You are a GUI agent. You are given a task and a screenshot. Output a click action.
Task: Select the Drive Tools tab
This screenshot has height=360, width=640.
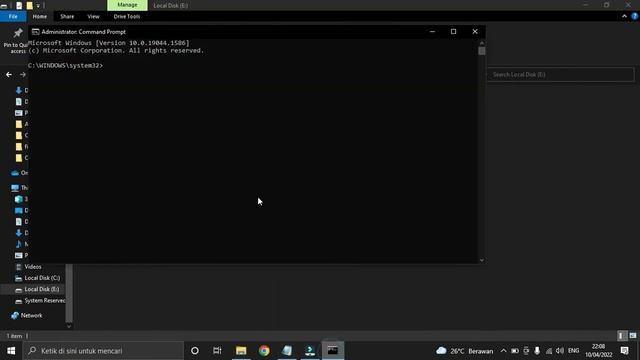click(127, 16)
